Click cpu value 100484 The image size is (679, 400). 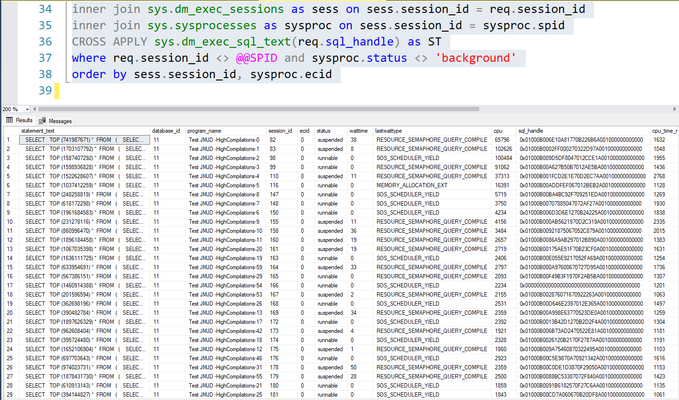point(503,158)
